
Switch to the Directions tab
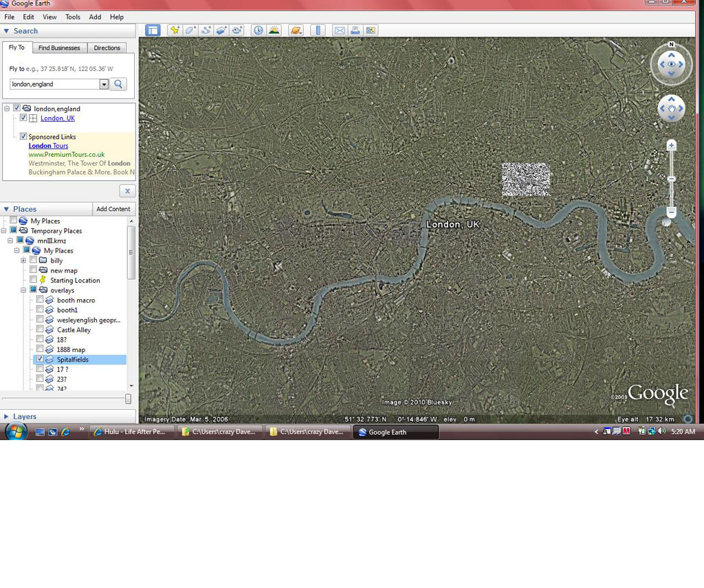click(107, 47)
